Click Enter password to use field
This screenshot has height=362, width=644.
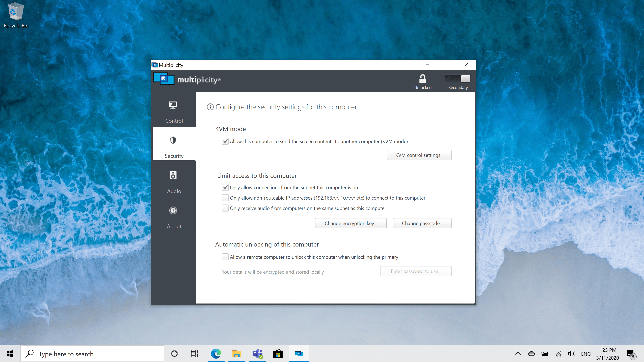[416, 271]
